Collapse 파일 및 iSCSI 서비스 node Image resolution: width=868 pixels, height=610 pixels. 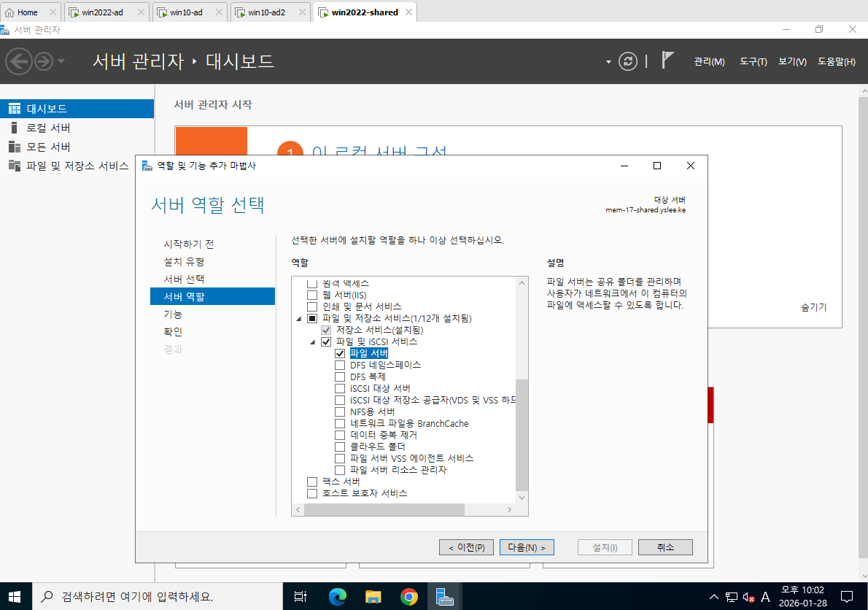click(313, 342)
